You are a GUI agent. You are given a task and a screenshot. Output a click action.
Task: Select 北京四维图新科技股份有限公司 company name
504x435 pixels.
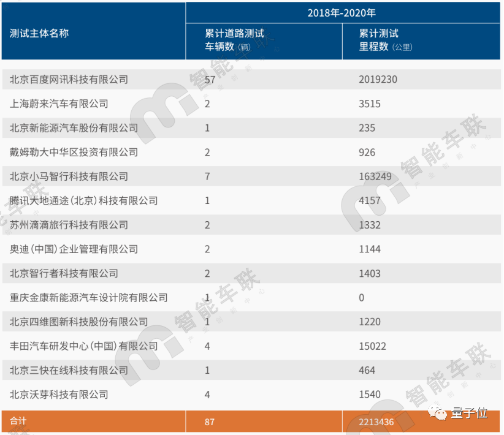pyautogui.click(x=78, y=322)
